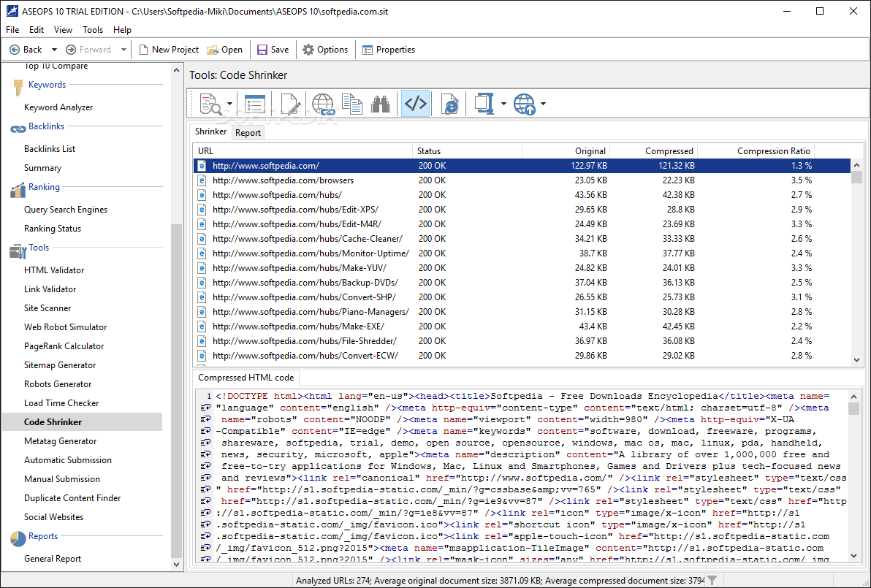Select the Compressed HTML code tab
The width and height of the screenshot is (871, 588).
pos(246,378)
